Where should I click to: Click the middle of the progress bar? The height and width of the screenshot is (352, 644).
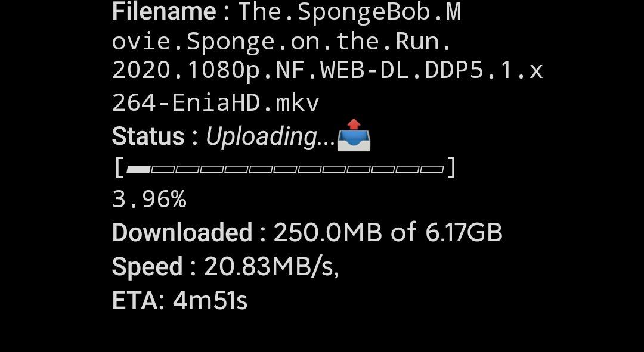point(285,169)
